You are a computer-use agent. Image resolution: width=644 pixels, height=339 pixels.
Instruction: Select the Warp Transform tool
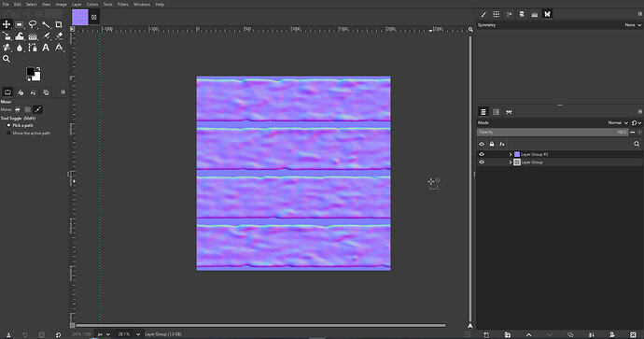coord(20,36)
